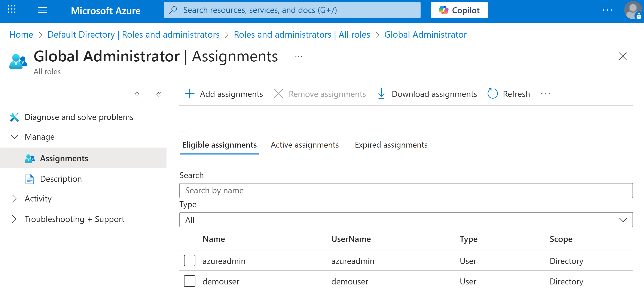Click the Refresh icon

[x=492, y=94]
